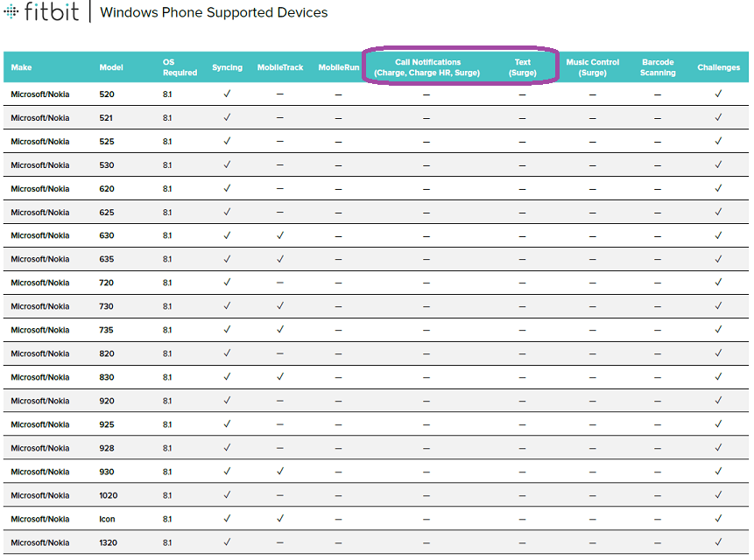
Task: Click the 'Challenges' column header
Action: point(718,67)
